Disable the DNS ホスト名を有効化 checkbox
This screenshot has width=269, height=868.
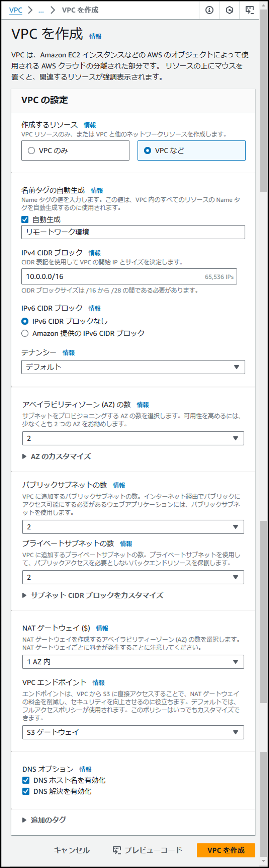point(26,780)
